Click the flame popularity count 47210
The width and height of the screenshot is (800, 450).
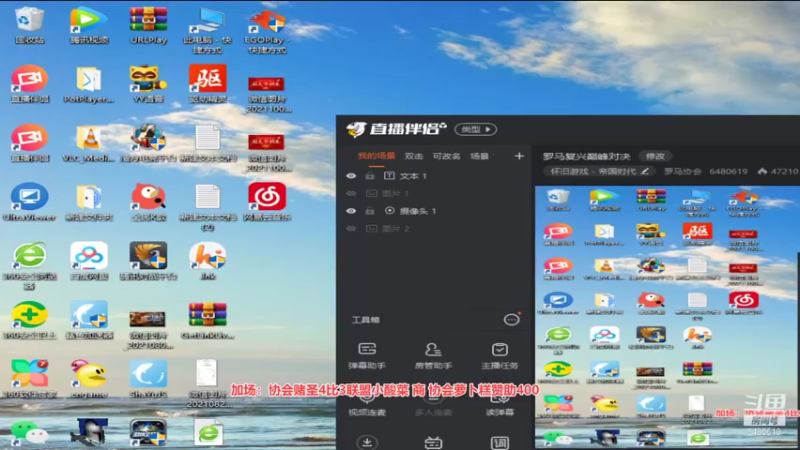778,171
